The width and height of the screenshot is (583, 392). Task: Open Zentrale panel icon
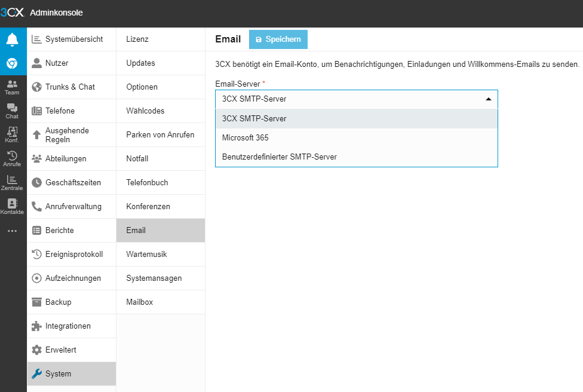coord(13,183)
